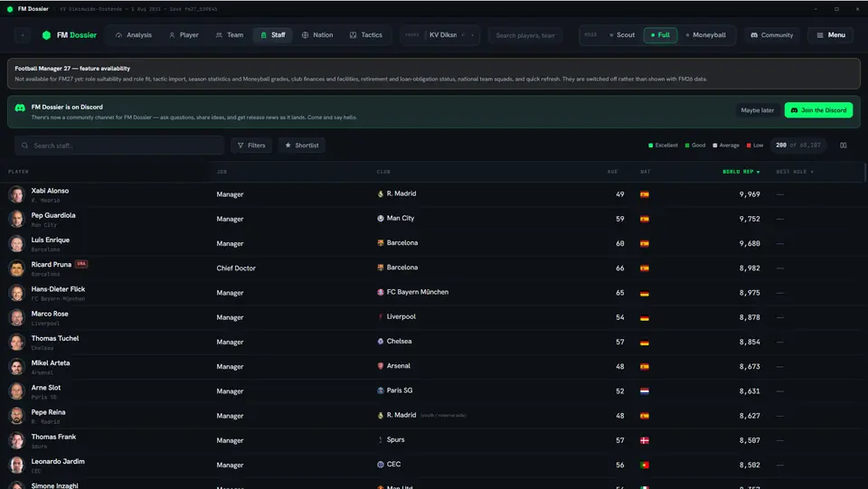Screen dimensions: 868x489
Task: Click the Barcelona crest in Luis Enrique's row
Action: [x=381, y=243]
